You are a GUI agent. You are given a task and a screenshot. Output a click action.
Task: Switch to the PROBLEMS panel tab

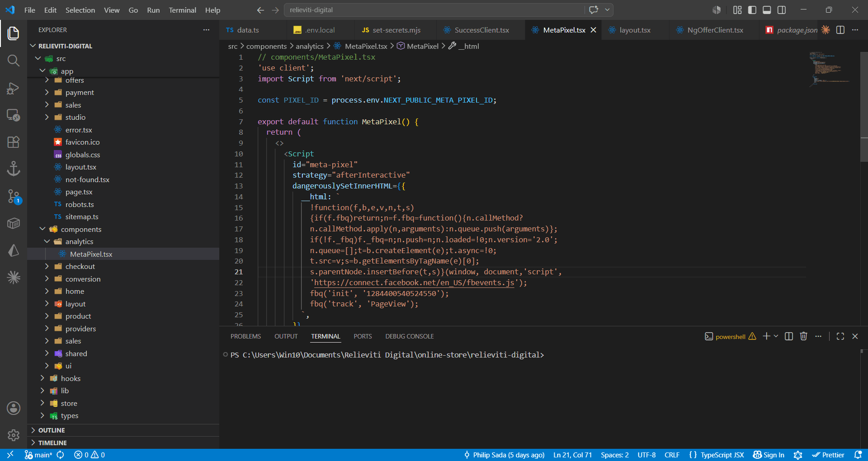click(x=245, y=336)
